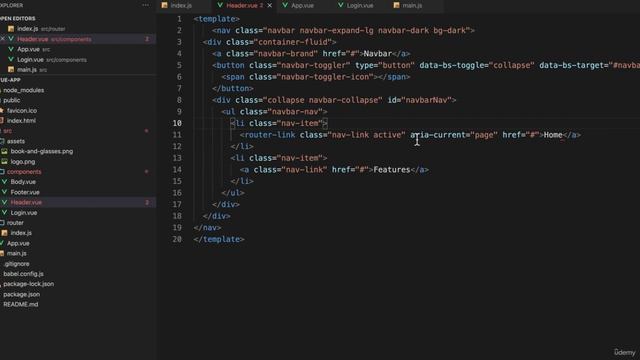
Task: Click the Vue icon on Login.vue tab
Action: click(x=341, y=5)
